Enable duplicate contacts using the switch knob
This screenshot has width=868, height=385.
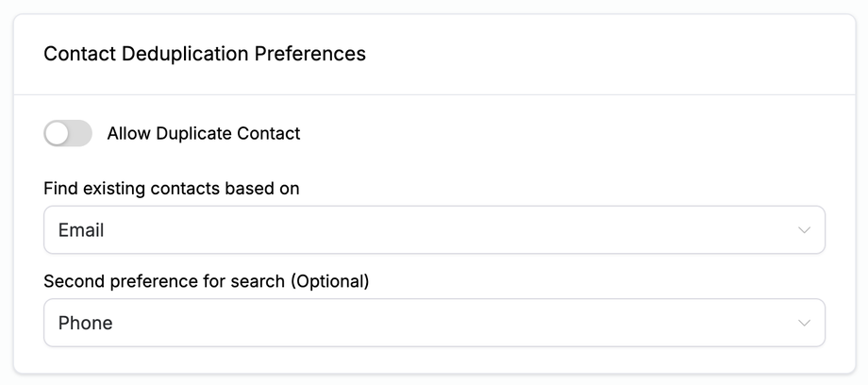point(58,134)
